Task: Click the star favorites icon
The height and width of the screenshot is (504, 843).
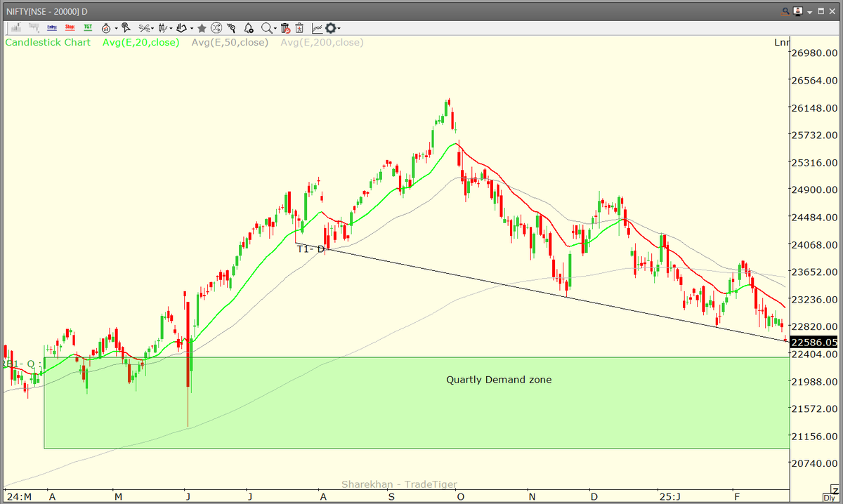Action: click(x=202, y=28)
